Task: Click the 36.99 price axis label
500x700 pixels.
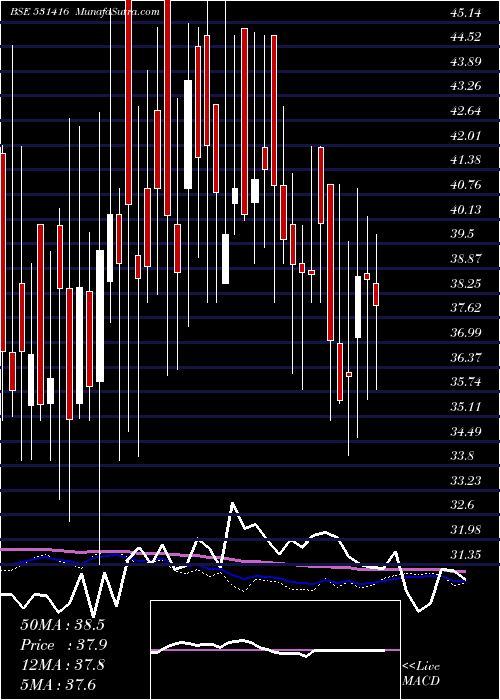Action: coord(466,333)
